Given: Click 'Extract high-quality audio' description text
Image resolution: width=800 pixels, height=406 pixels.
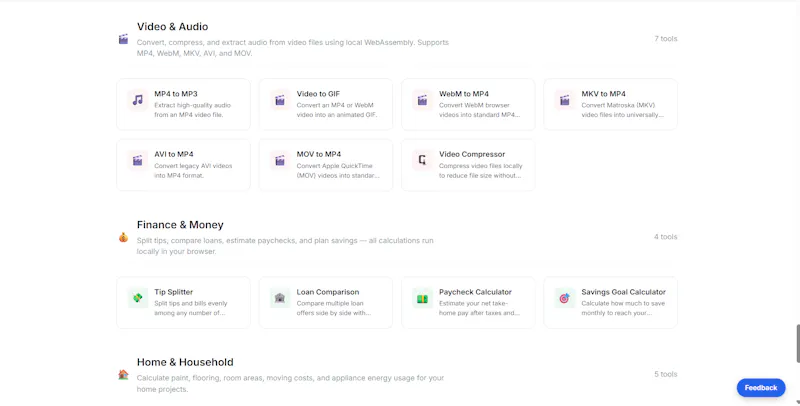Looking at the screenshot, I should click(193, 110).
